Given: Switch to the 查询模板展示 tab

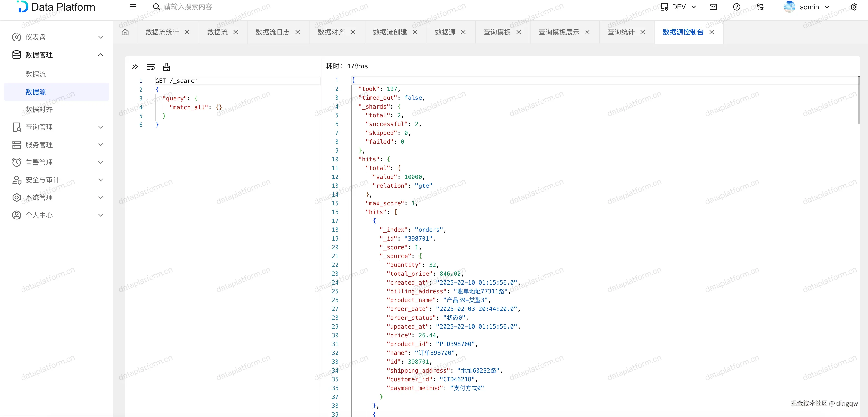Looking at the screenshot, I should click(x=559, y=32).
